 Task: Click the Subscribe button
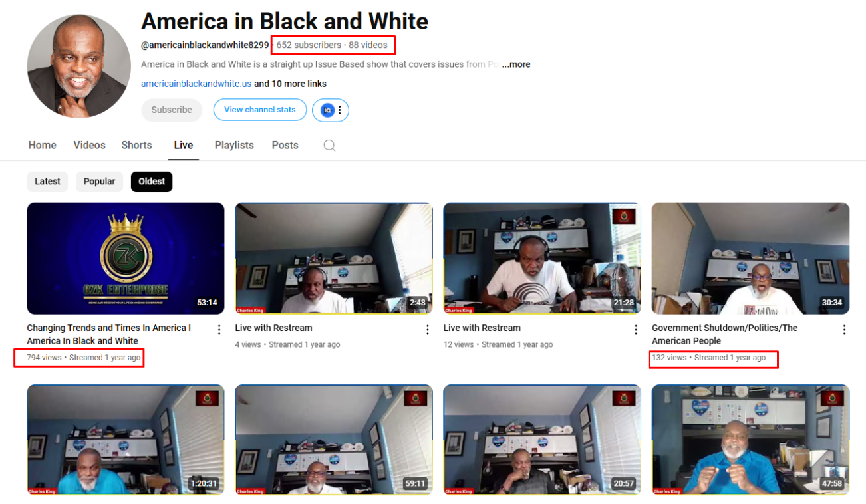click(x=172, y=110)
